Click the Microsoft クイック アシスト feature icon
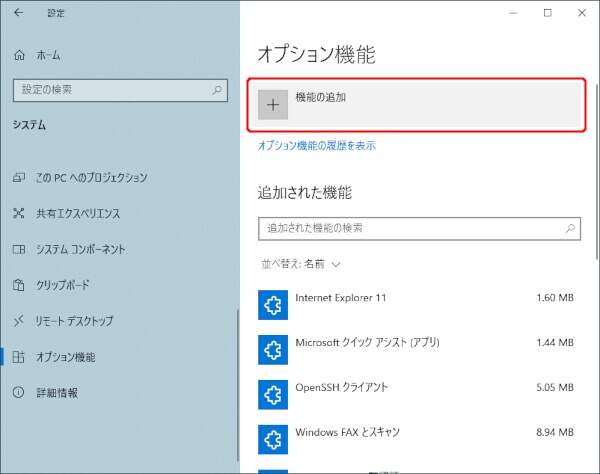This screenshot has height=474, width=600. tap(273, 350)
